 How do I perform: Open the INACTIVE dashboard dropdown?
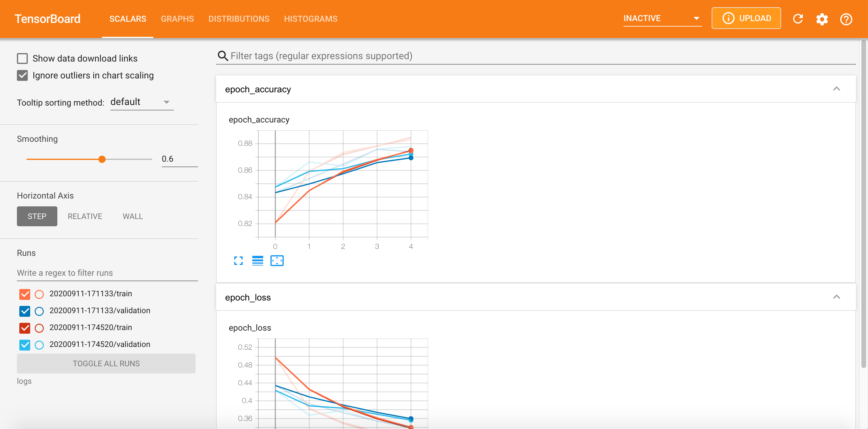tap(662, 18)
